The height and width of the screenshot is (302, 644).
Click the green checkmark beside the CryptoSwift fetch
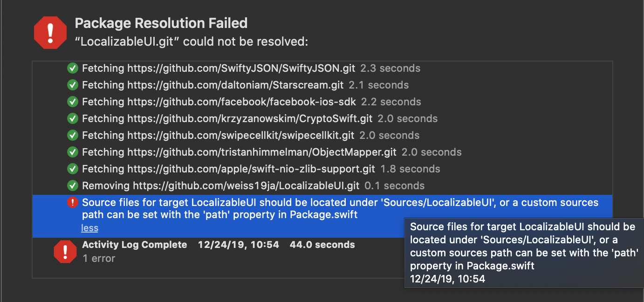[72, 119]
